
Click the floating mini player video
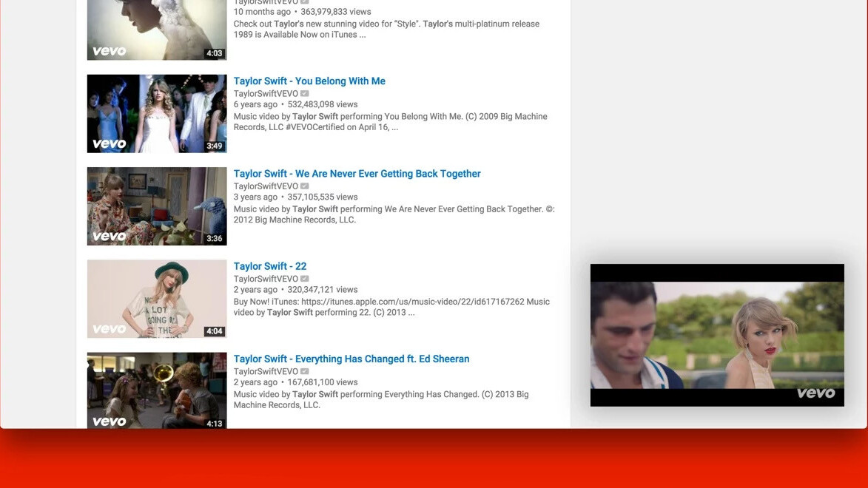(x=716, y=335)
